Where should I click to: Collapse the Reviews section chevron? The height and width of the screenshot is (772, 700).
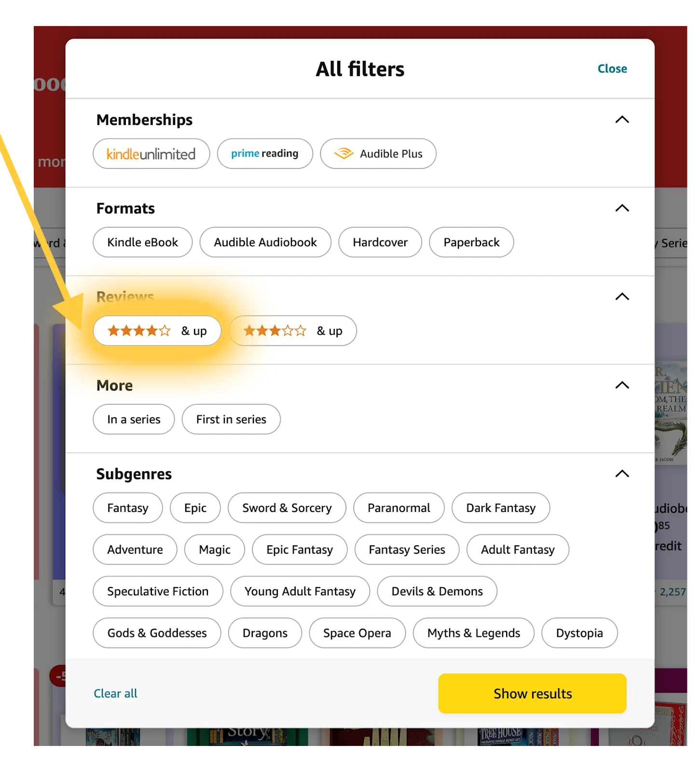tap(622, 297)
